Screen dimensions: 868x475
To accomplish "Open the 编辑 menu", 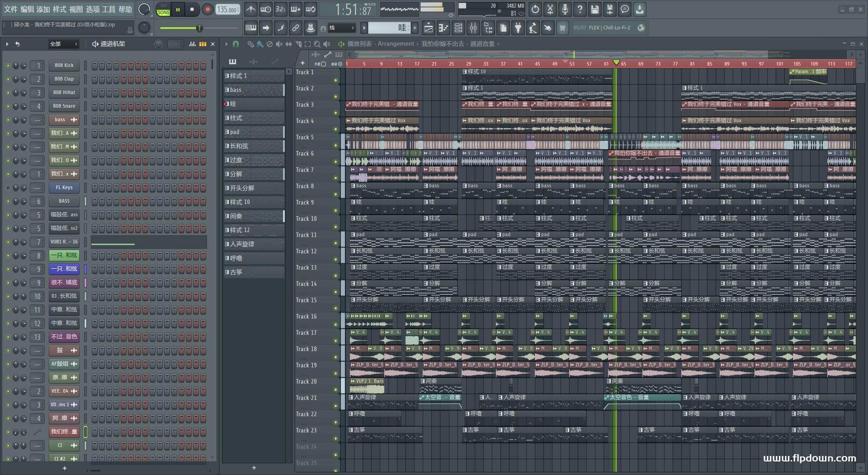I will (27, 9).
